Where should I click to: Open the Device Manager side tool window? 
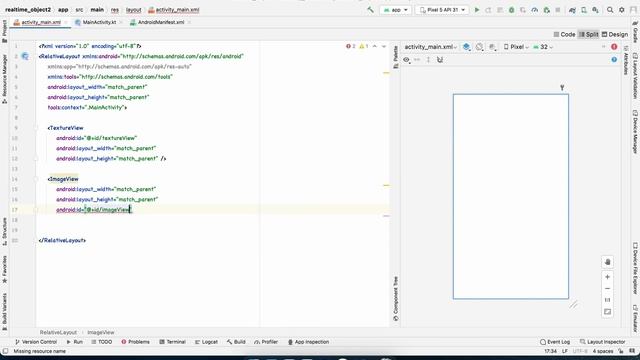point(635,131)
